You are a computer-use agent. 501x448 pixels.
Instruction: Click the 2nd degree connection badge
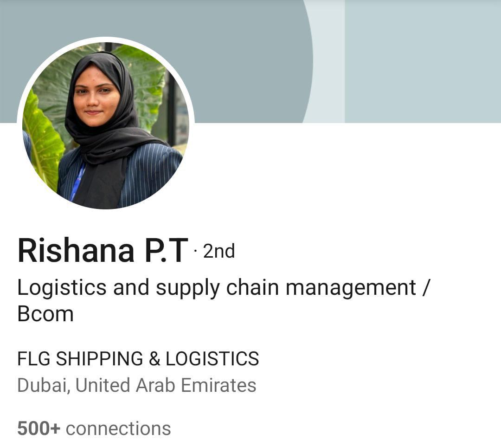[219, 251]
